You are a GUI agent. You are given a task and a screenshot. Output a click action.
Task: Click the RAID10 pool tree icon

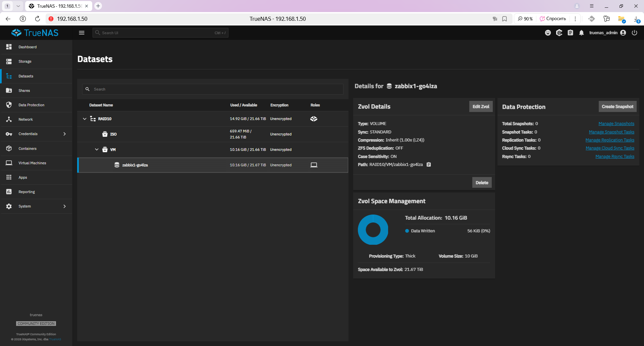tap(93, 119)
